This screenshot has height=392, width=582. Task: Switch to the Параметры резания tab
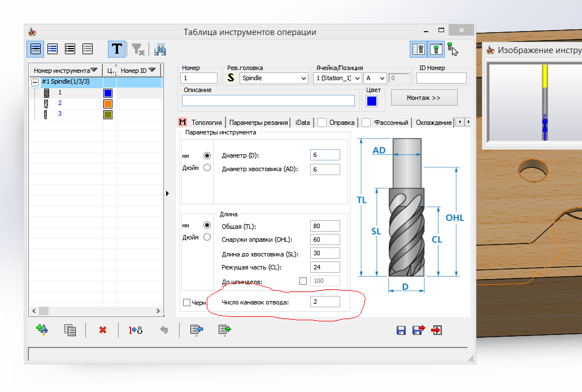(258, 123)
